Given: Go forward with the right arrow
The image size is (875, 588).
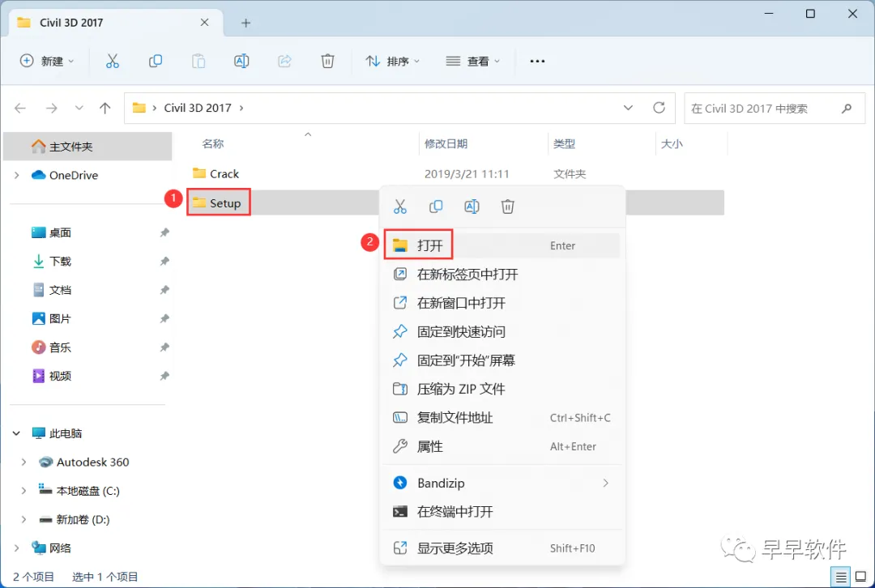Looking at the screenshot, I should [x=51, y=108].
